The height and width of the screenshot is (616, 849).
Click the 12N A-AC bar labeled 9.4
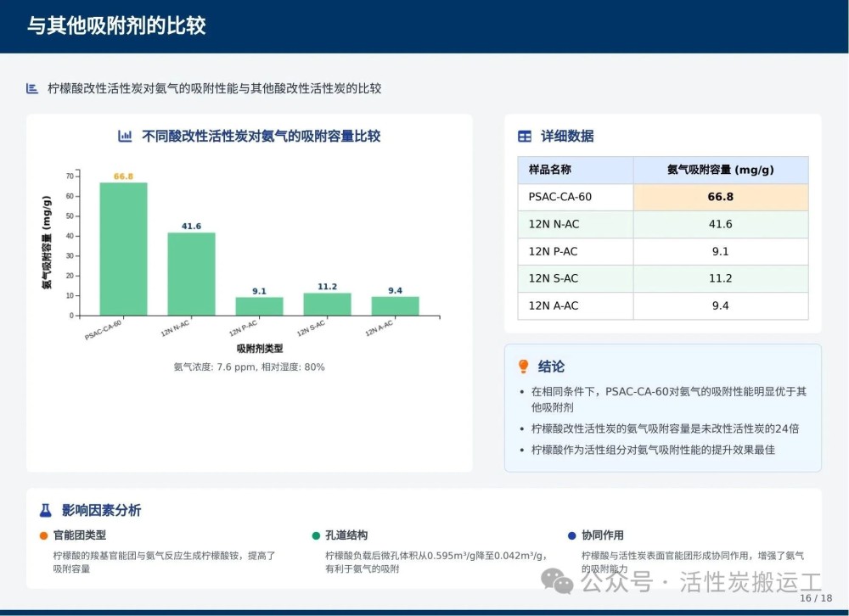[x=395, y=305]
